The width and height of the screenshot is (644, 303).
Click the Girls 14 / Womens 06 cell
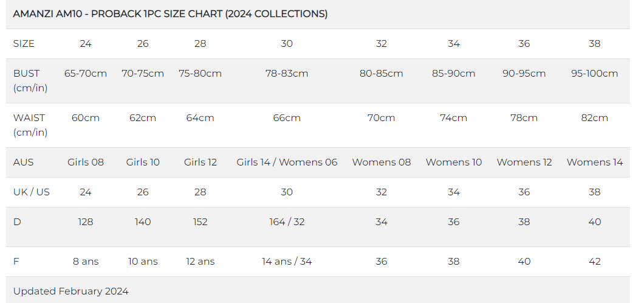click(287, 162)
